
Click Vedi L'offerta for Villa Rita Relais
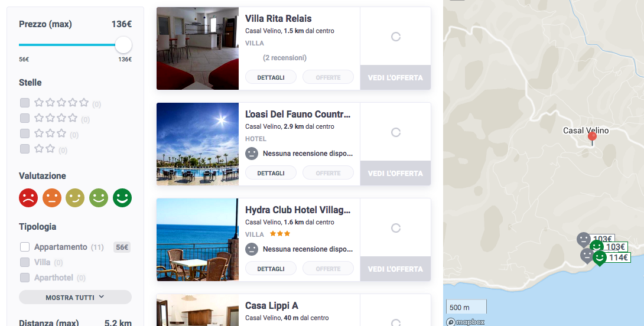click(395, 77)
